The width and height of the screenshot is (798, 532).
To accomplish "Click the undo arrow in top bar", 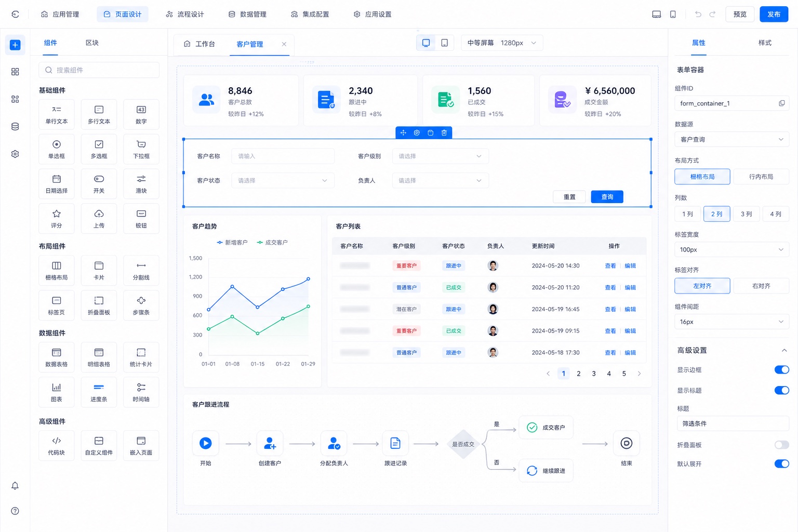I will point(698,15).
